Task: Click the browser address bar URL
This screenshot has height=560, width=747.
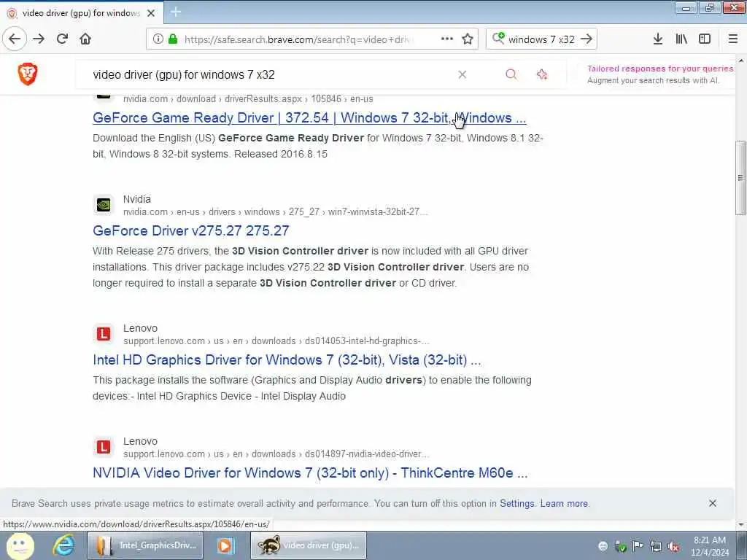Action: (x=300, y=39)
